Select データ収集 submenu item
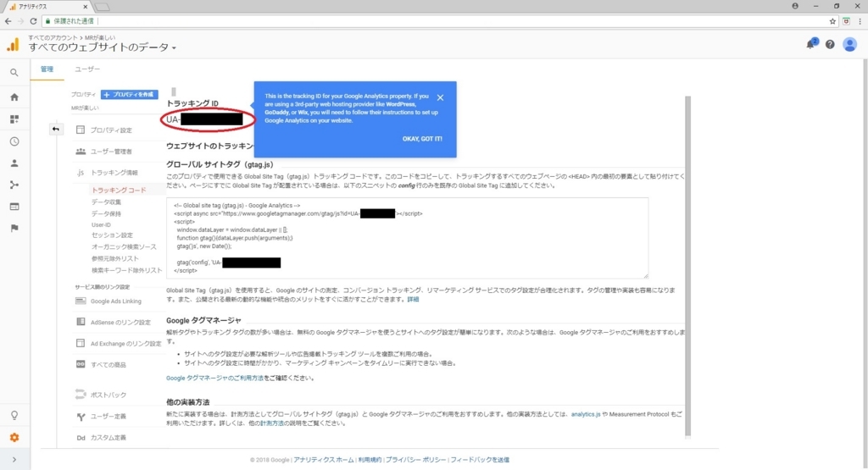 coord(106,202)
